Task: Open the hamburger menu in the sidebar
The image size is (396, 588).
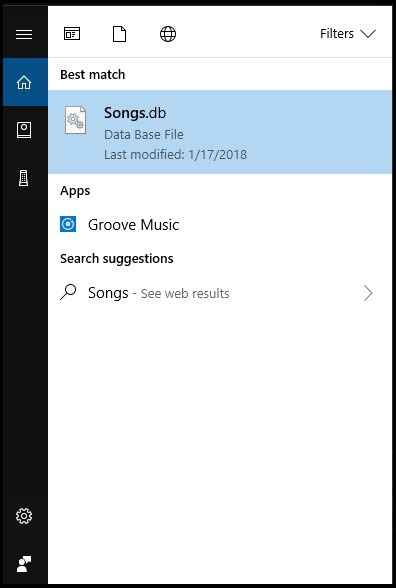Action: 24,34
